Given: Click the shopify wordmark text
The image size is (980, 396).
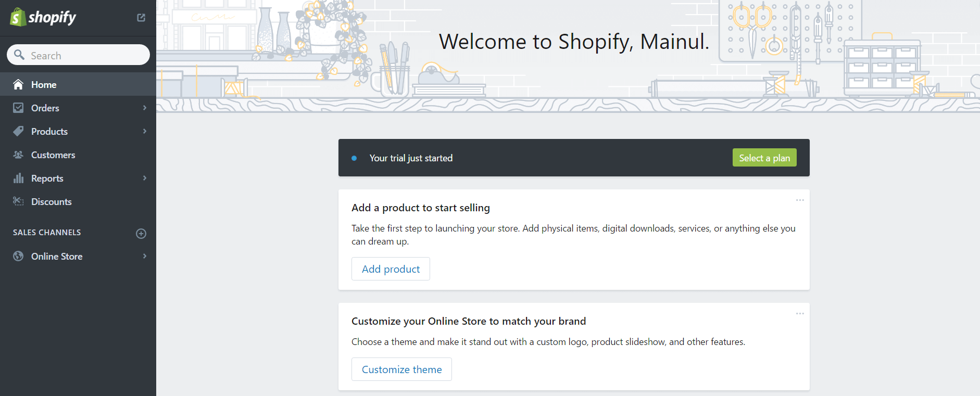Looking at the screenshot, I should pyautogui.click(x=52, y=18).
